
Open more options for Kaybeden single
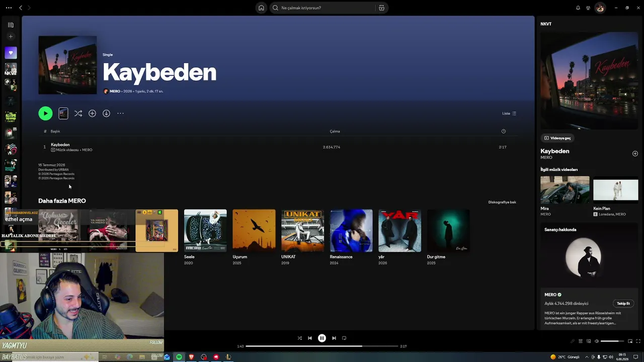(120, 114)
